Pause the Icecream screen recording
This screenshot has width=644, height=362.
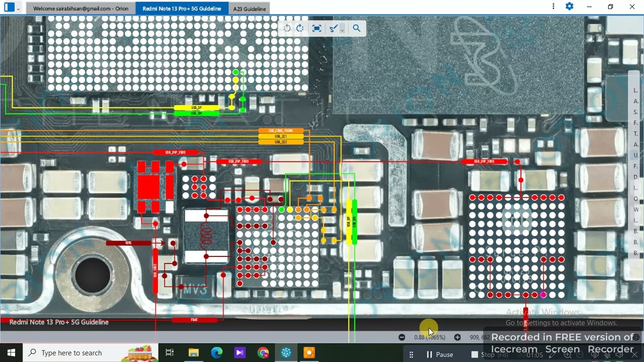[x=440, y=354]
